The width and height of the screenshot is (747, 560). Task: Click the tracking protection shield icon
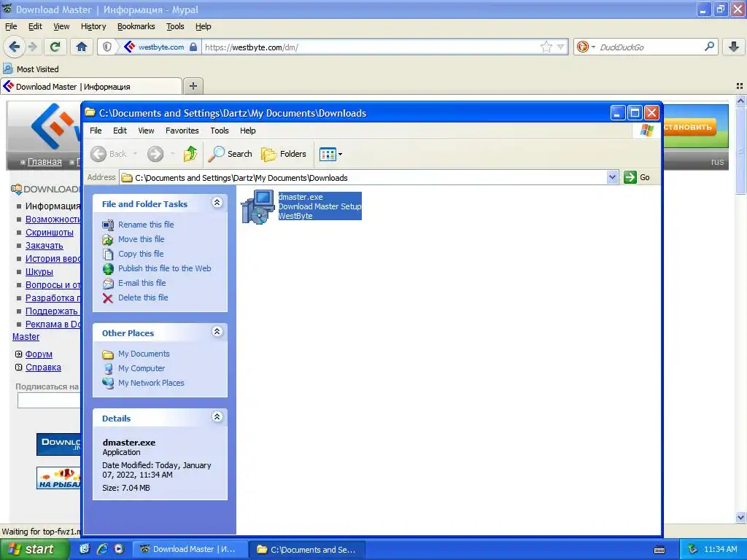click(x=107, y=47)
